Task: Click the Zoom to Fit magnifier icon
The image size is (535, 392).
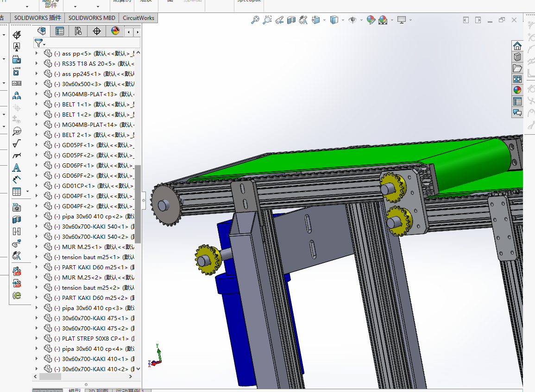Action: point(255,20)
